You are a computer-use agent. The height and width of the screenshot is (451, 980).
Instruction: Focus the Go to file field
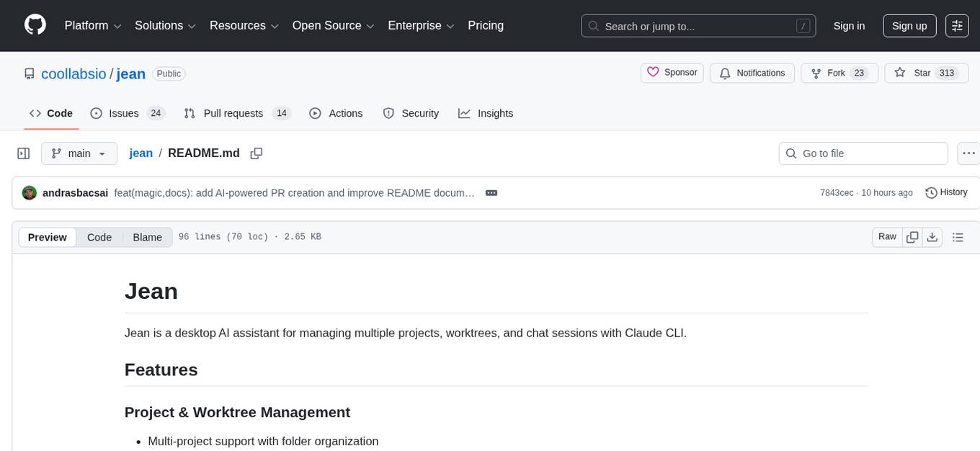click(863, 153)
